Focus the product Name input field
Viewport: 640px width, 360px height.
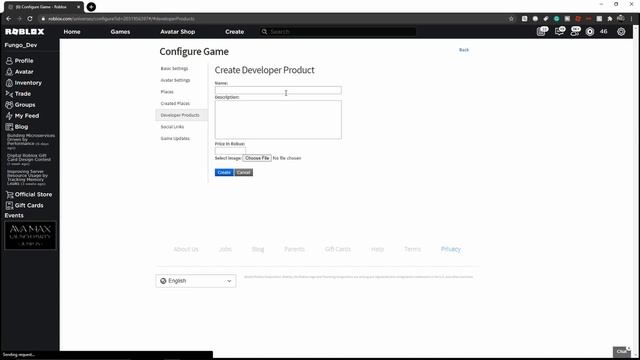click(278, 90)
